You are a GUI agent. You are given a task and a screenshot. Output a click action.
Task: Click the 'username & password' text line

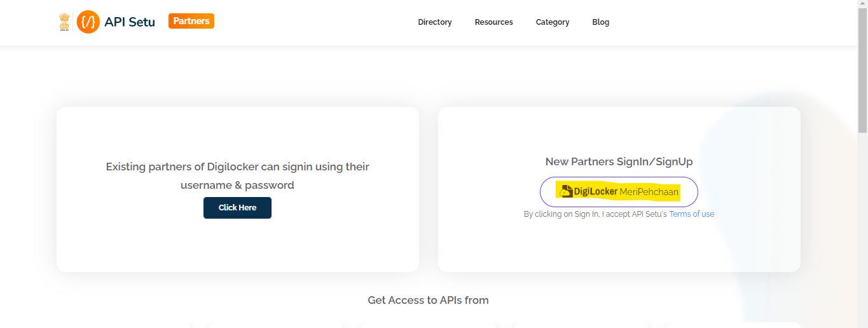[237, 185]
